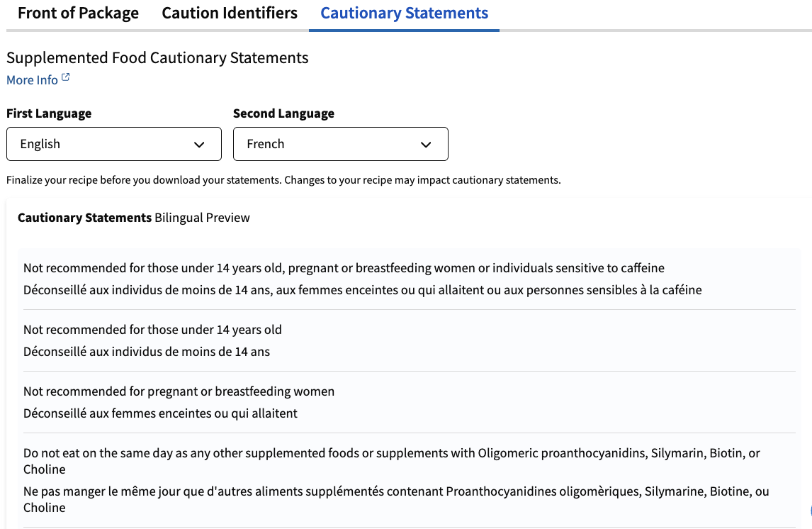The height and width of the screenshot is (529, 812).
Task: Select 'Not recommended for pregnant or breastfeeding women'
Action: (179, 391)
